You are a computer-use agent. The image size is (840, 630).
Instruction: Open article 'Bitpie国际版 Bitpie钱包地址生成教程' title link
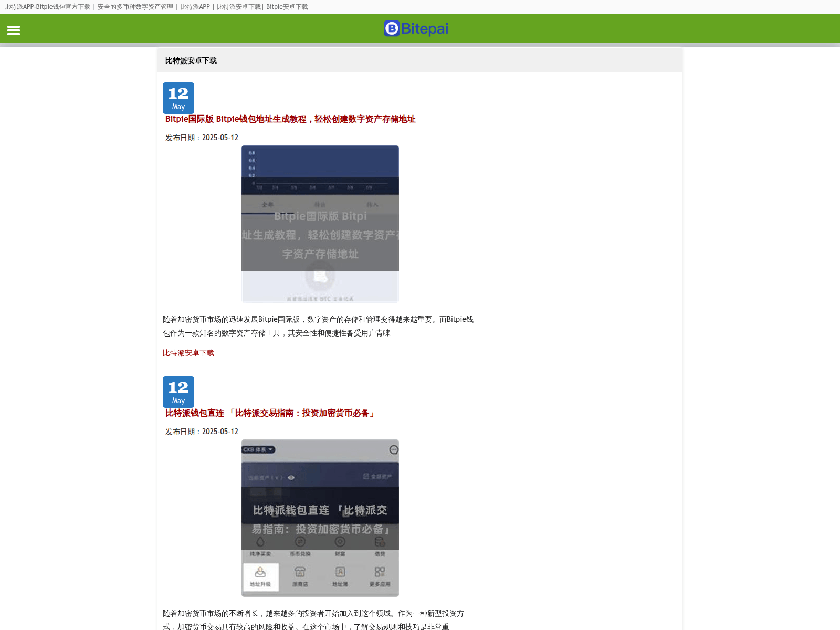click(290, 119)
